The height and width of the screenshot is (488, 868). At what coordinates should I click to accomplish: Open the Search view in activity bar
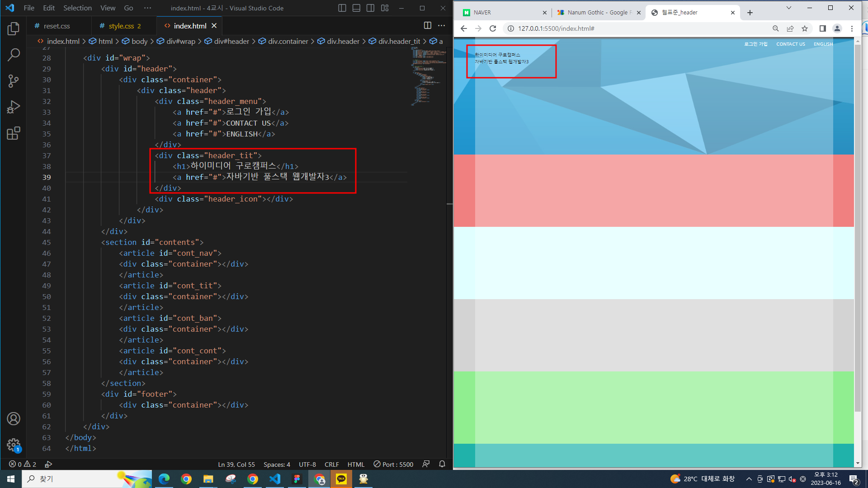pyautogui.click(x=14, y=55)
